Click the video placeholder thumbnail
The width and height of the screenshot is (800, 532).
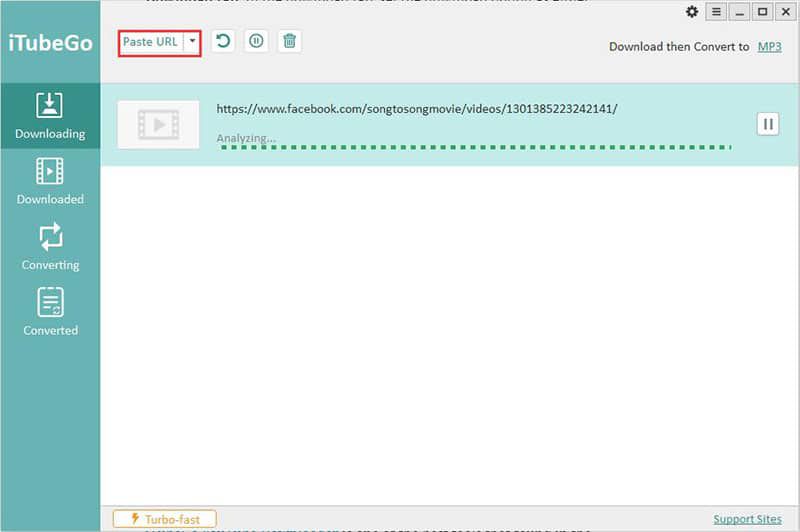coord(158,124)
